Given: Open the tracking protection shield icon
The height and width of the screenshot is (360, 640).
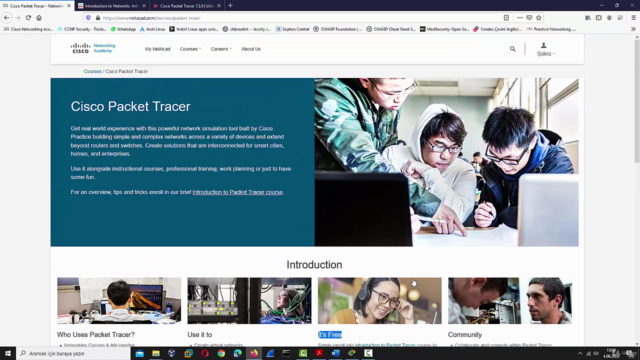Looking at the screenshot, I should pos(88,18).
